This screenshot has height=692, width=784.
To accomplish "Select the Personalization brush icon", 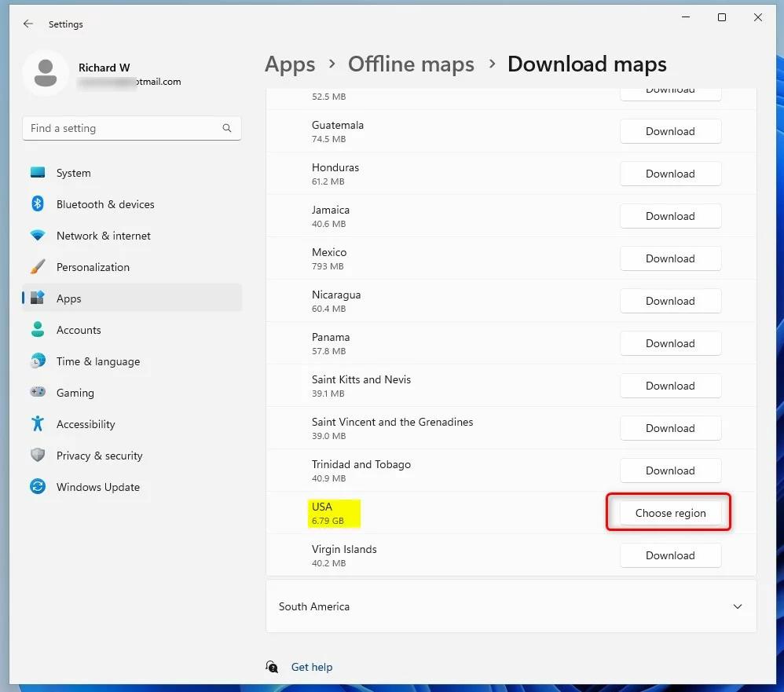I will pyautogui.click(x=38, y=267).
